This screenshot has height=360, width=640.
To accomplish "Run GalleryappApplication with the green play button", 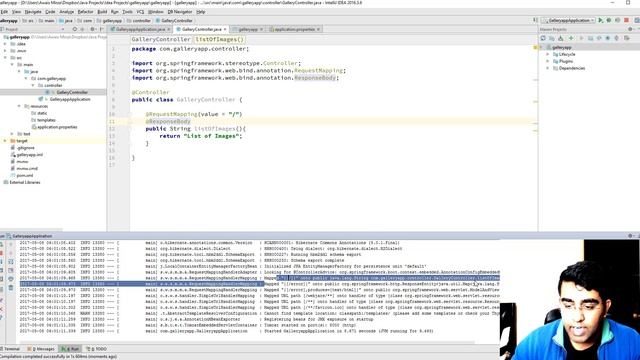I will point(600,20).
